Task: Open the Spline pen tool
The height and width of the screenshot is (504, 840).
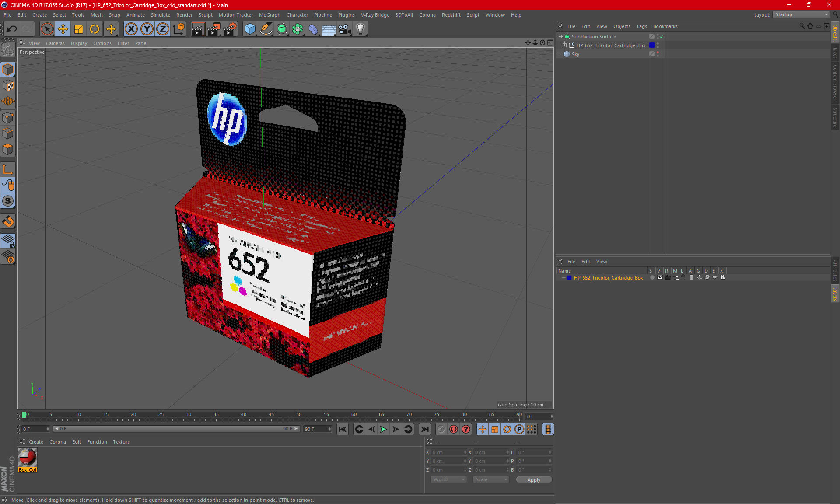Action: tap(266, 29)
